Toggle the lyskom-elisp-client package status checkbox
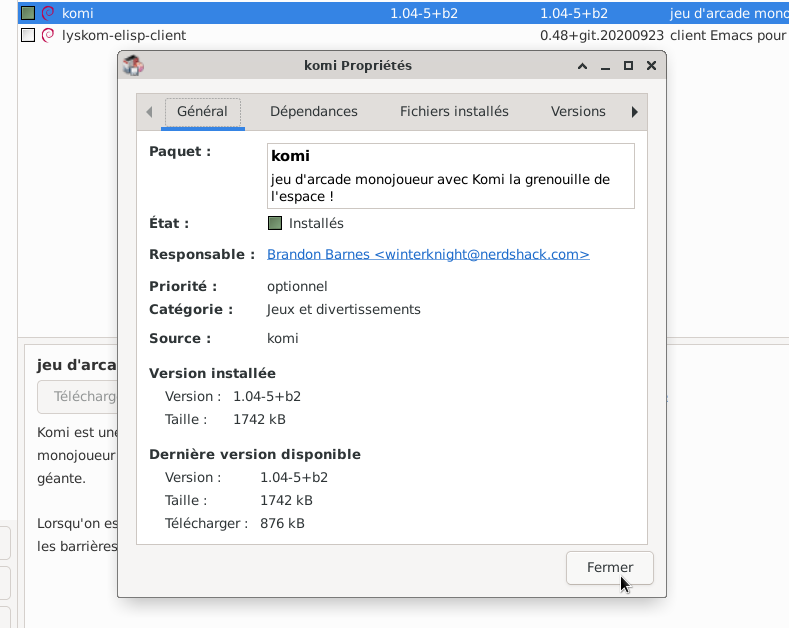The height and width of the screenshot is (628, 789). [28, 35]
